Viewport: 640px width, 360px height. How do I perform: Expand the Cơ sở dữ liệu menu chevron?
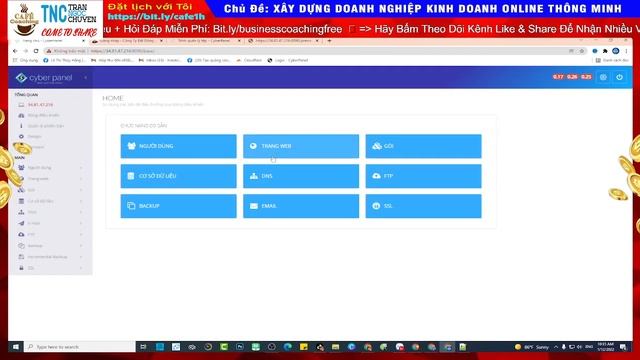point(81,201)
